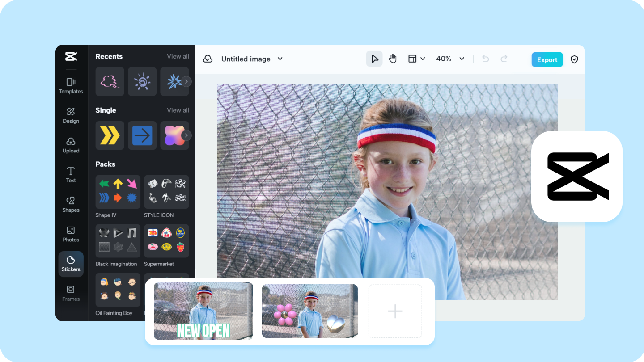Open the layout options dropdown
The height and width of the screenshot is (362, 644).
point(416,59)
